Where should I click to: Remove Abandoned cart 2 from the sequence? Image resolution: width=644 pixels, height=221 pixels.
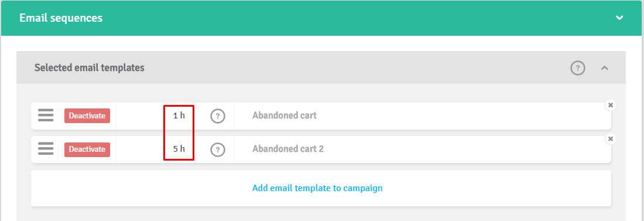(611, 139)
